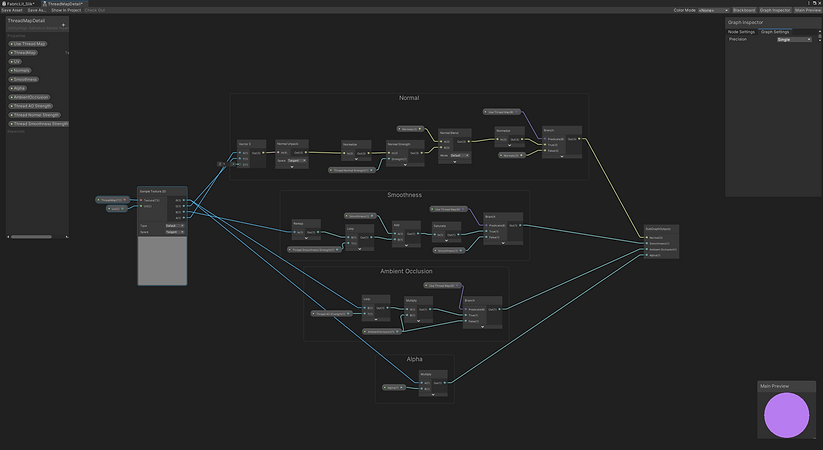Click Normal(3) input port on SubGraphOutputs
Screen dimensions: 823x450
coord(647,238)
